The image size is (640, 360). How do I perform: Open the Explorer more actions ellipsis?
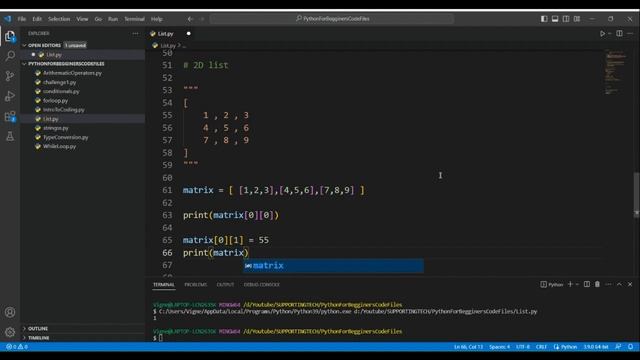point(136,33)
